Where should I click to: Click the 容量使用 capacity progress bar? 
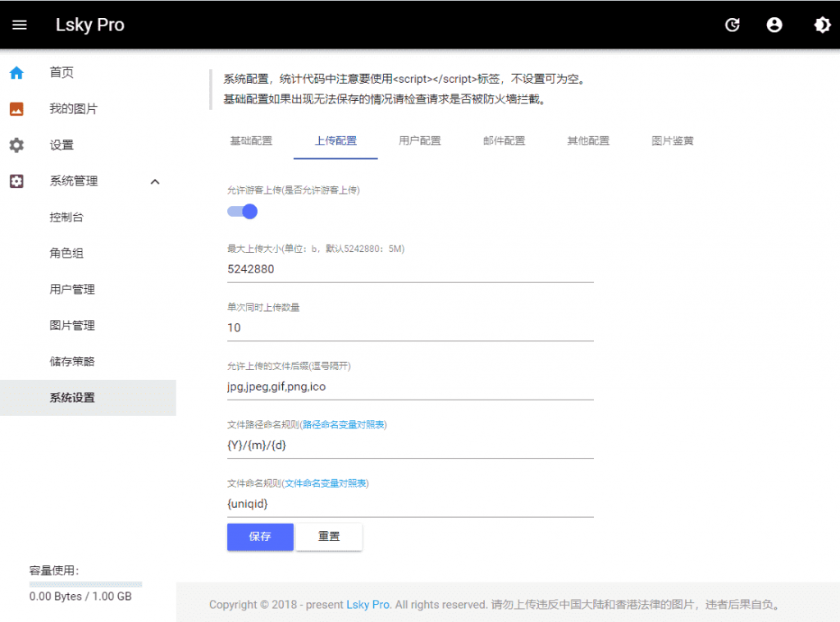click(x=85, y=583)
